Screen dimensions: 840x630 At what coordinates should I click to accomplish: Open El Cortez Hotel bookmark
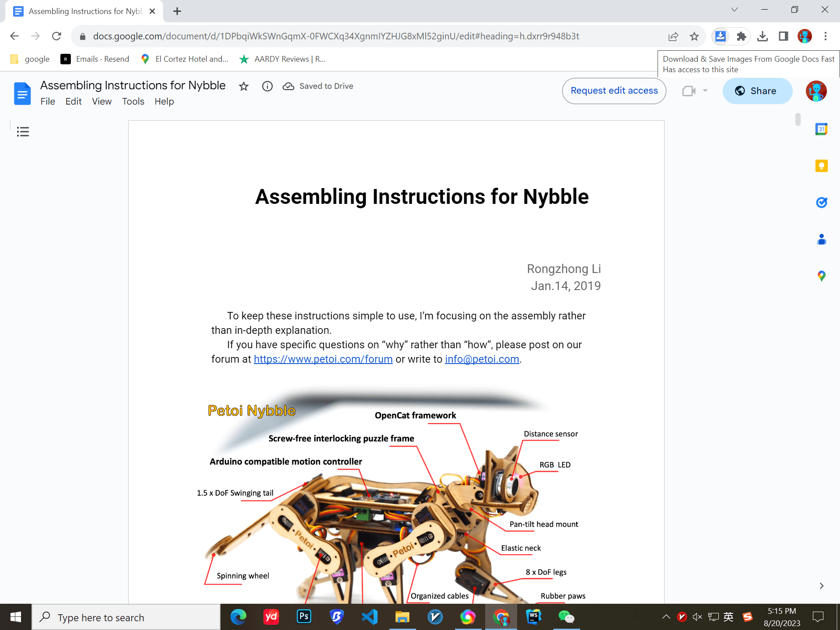tap(184, 59)
